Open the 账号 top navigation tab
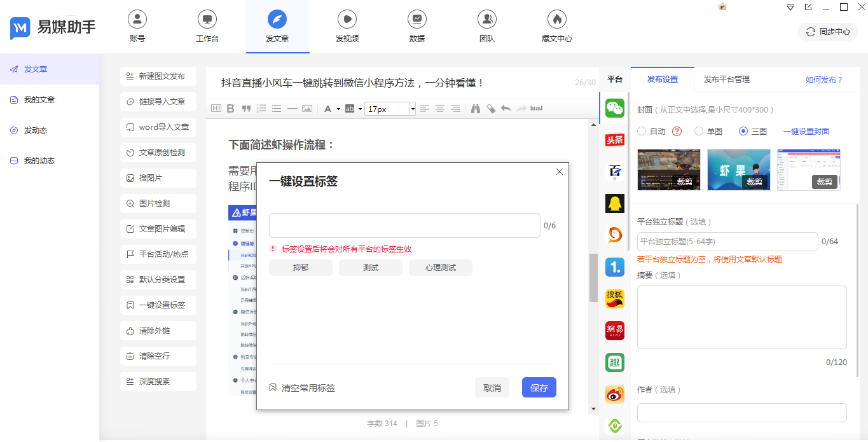Screen dimensions: 868x442 pos(137,27)
